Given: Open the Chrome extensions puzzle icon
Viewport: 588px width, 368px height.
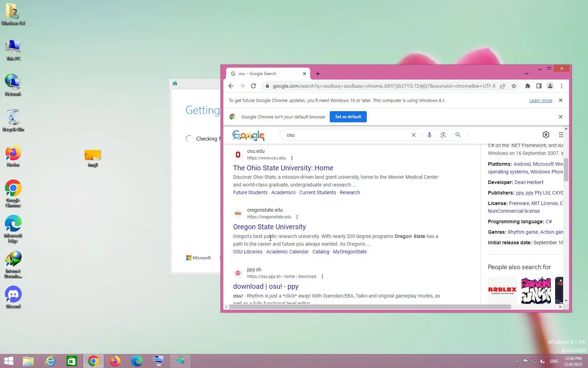Looking at the screenshot, I should (x=528, y=86).
